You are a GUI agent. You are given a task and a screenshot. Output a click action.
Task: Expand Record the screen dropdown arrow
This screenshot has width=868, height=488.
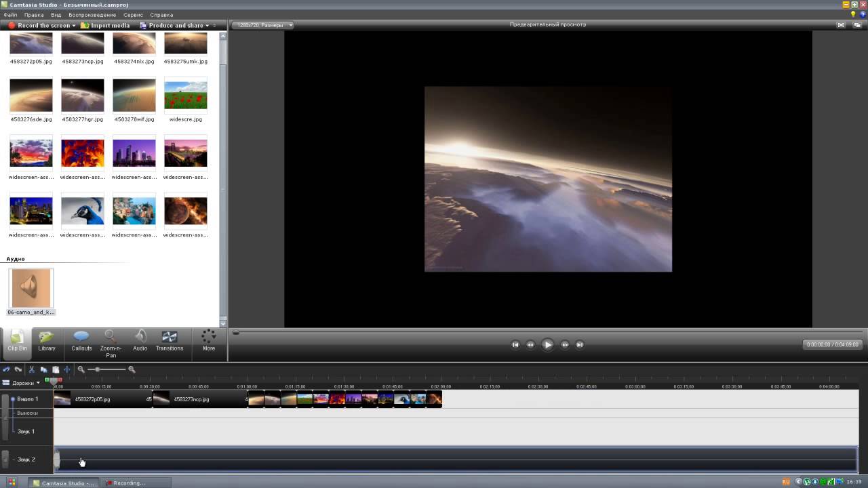coord(74,26)
